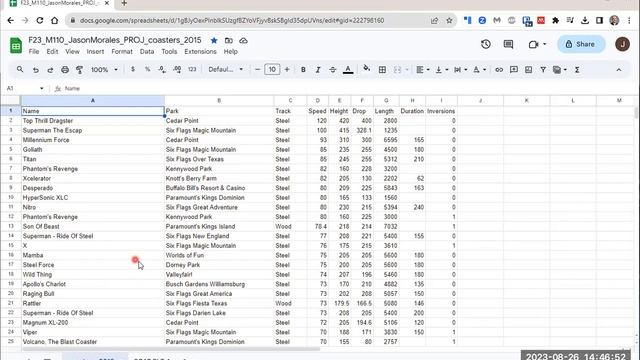Decrease decimal places

click(162, 69)
